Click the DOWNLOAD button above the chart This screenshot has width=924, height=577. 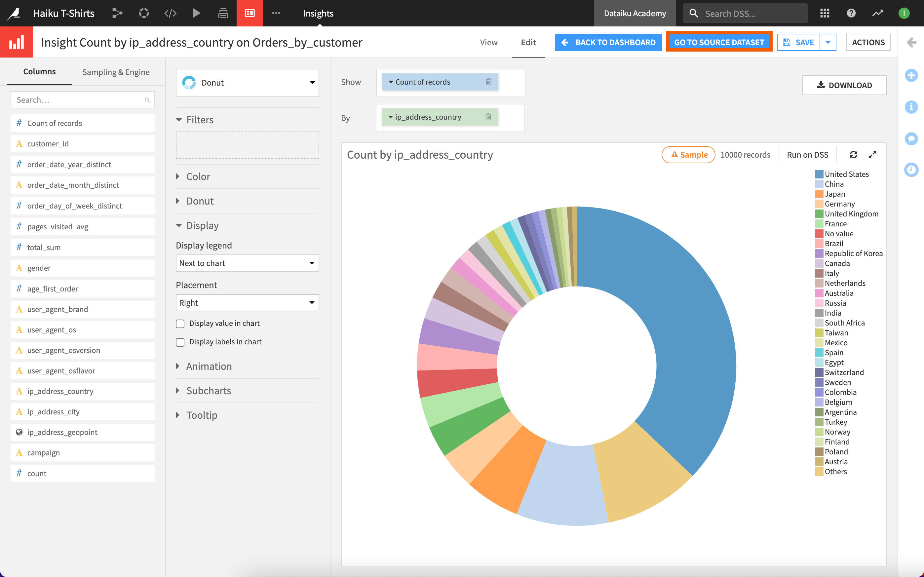point(844,85)
